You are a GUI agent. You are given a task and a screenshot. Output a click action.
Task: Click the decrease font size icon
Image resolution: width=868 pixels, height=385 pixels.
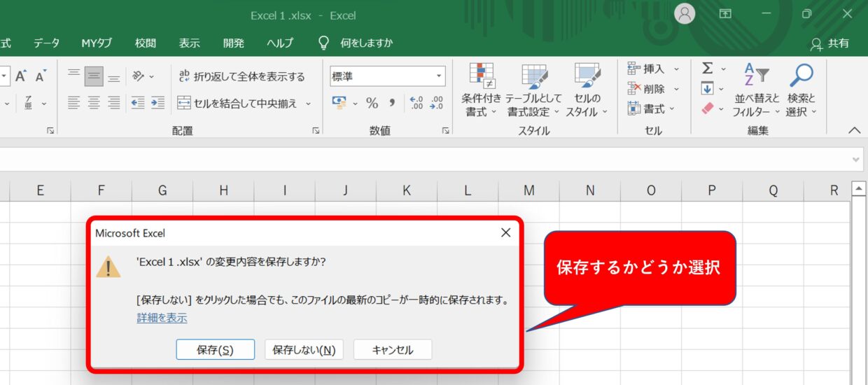41,76
